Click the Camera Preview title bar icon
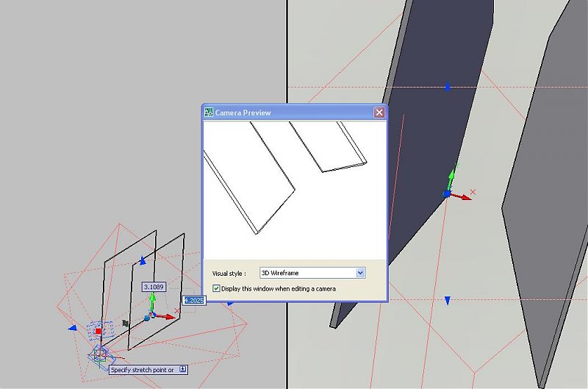The image size is (588, 389). pos(209,113)
